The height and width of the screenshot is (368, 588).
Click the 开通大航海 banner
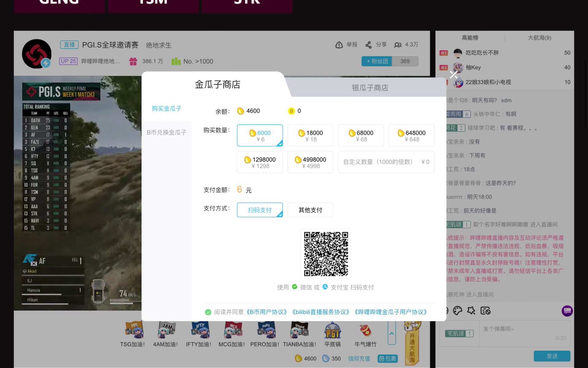coord(412,343)
